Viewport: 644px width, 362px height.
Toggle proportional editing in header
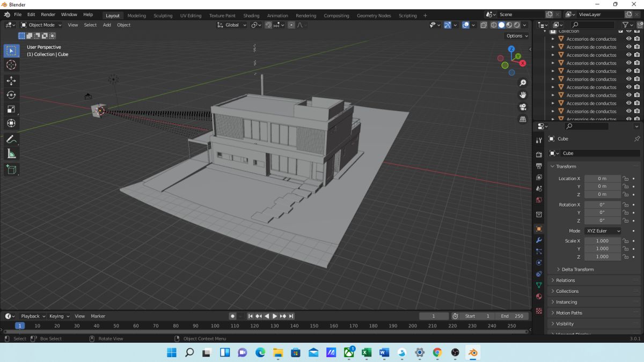click(x=291, y=25)
